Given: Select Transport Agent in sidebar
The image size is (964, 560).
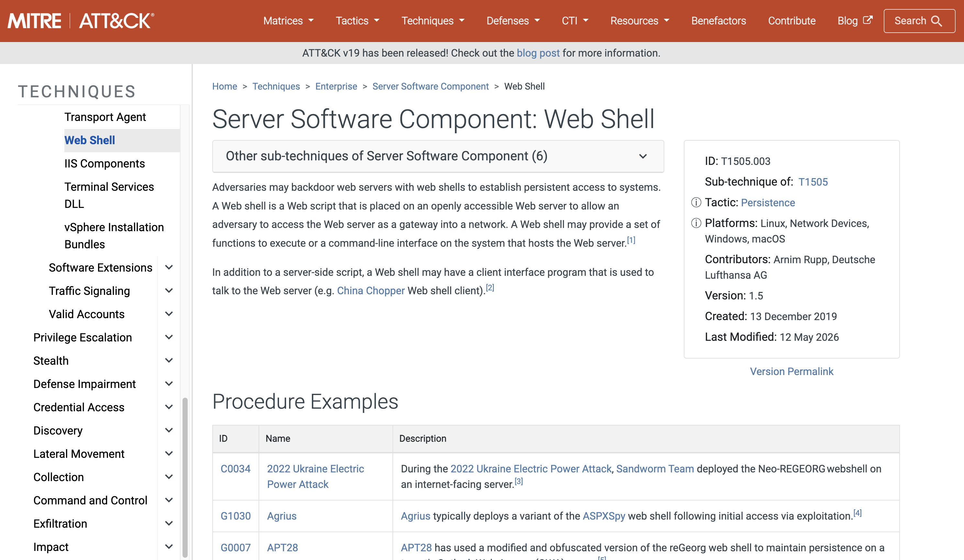Looking at the screenshot, I should 105,117.
